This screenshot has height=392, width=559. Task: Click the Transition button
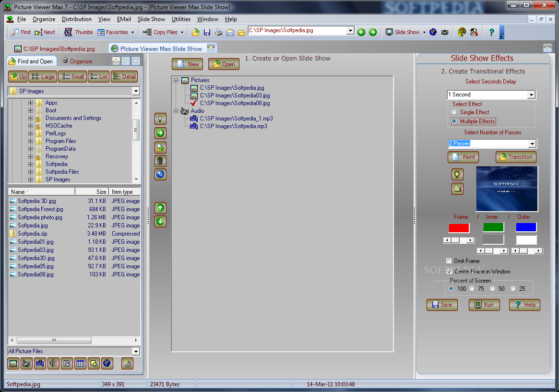(516, 157)
